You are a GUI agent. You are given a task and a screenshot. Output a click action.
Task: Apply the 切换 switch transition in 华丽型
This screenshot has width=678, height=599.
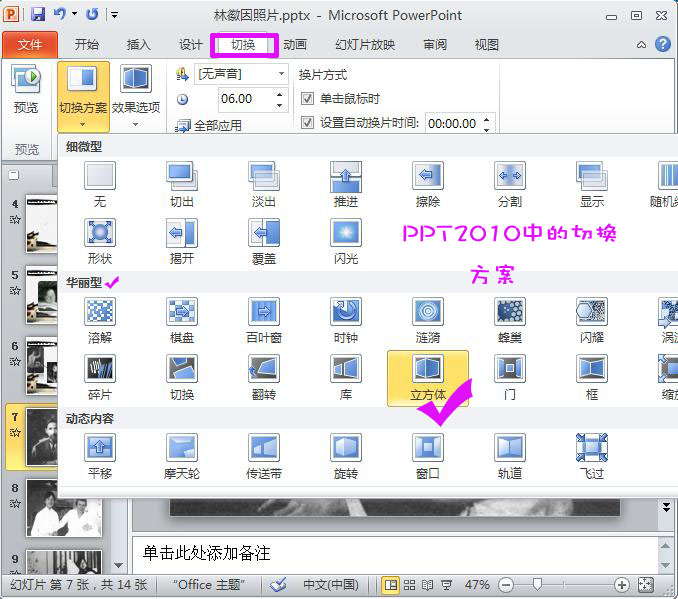click(182, 378)
